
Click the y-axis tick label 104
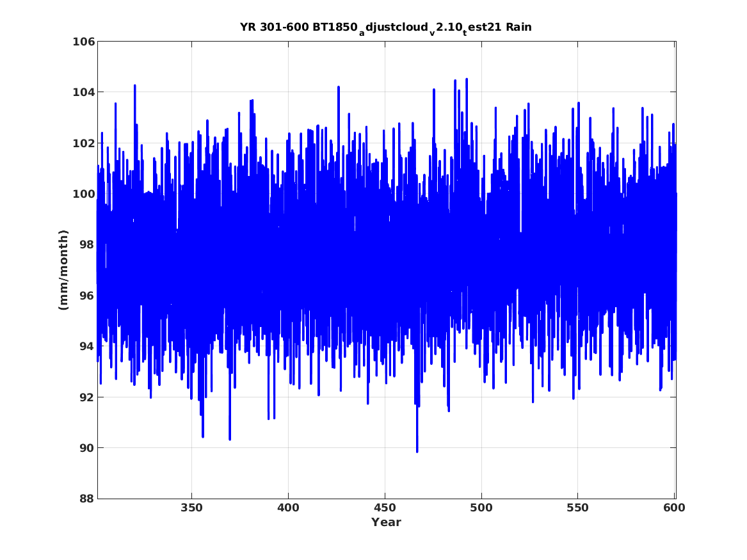click(83, 92)
